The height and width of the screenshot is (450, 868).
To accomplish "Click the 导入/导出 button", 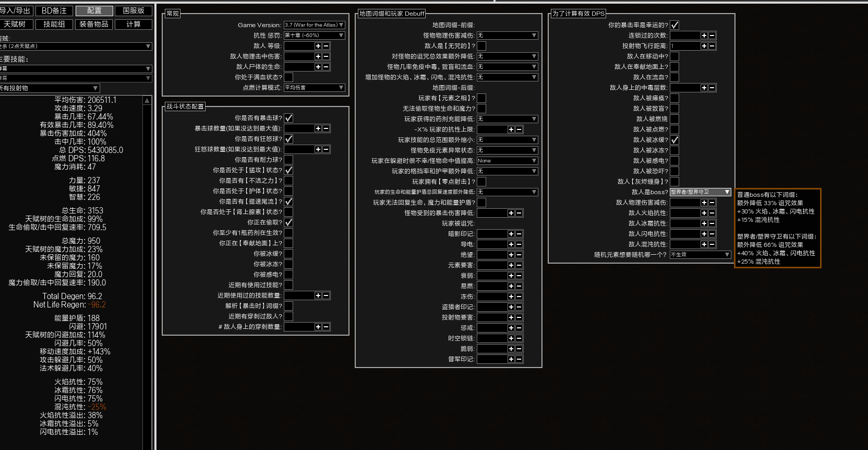I will (x=15, y=10).
